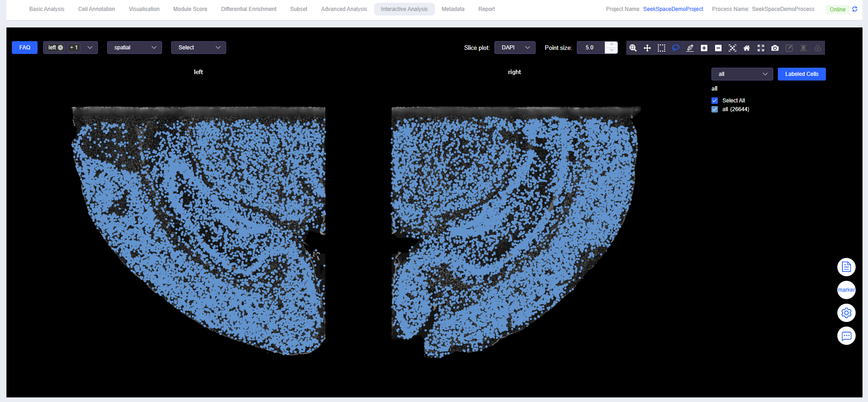
Task: Click the Point size input field
Action: coord(591,48)
